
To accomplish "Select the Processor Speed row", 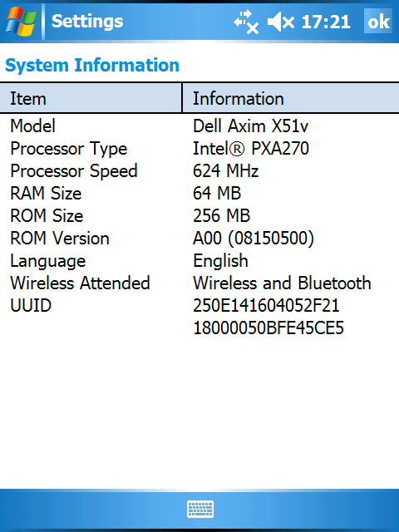I will (x=199, y=170).
